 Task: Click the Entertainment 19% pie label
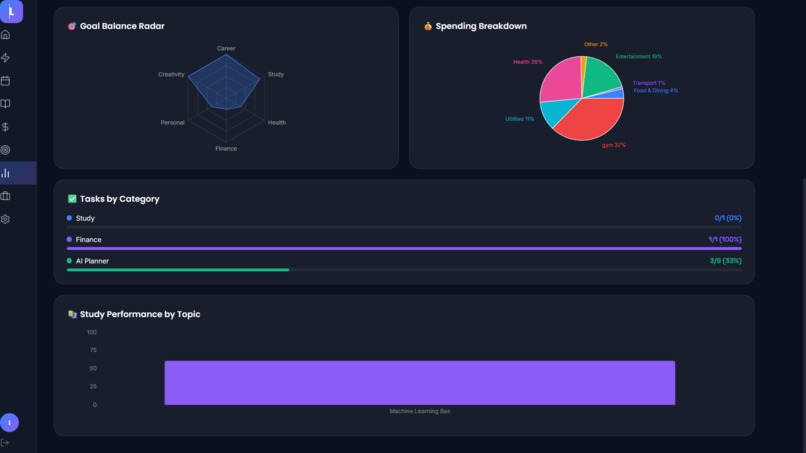click(638, 57)
